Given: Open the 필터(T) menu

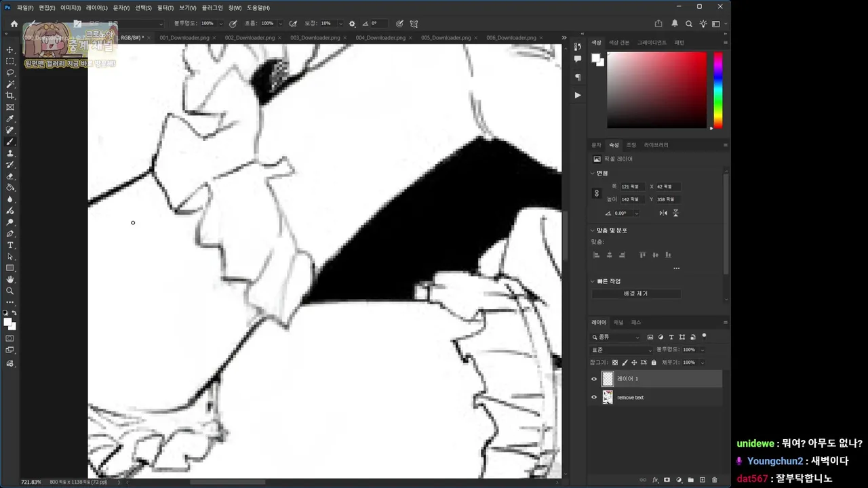Looking at the screenshot, I should (x=165, y=8).
